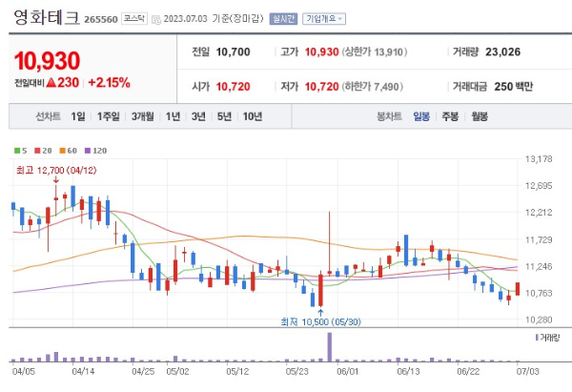
Task: Click the green 5-day moving average legend
Action: pos(20,151)
